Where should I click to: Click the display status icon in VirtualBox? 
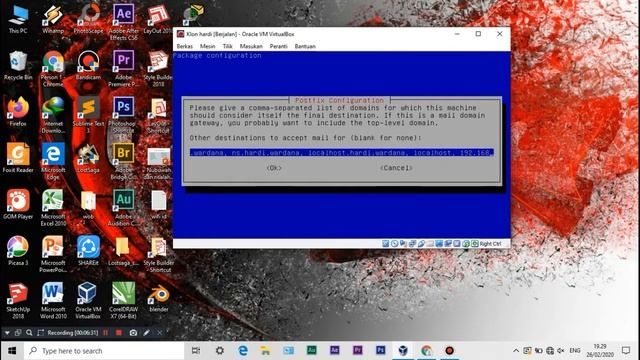pos(439,244)
